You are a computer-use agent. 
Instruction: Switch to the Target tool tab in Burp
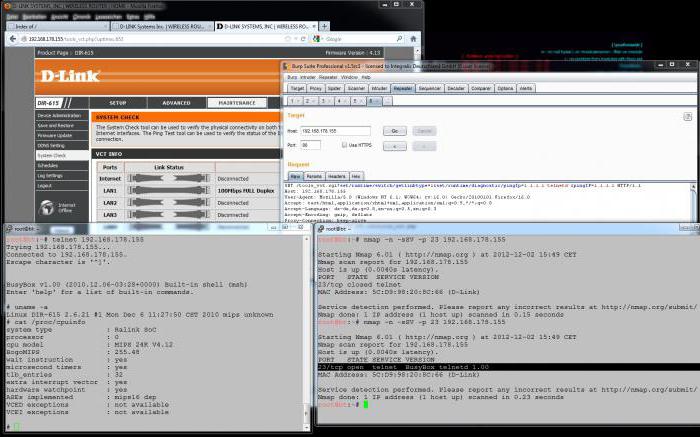coord(297,88)
